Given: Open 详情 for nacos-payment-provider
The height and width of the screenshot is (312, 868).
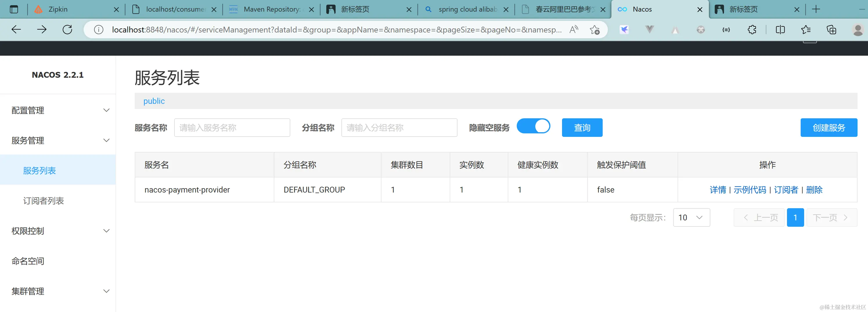Looking at the screenshot, I should pyautogui.click(x=718, y=190).
